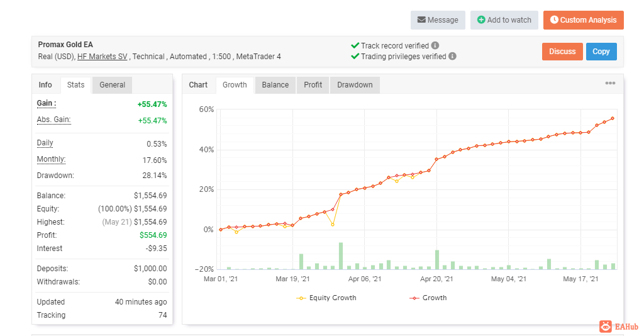Image resolution: width=644 pixels, height=336 pixels.
Task: Click the last growth data point on chart
Action: click(x=613, y=118)
